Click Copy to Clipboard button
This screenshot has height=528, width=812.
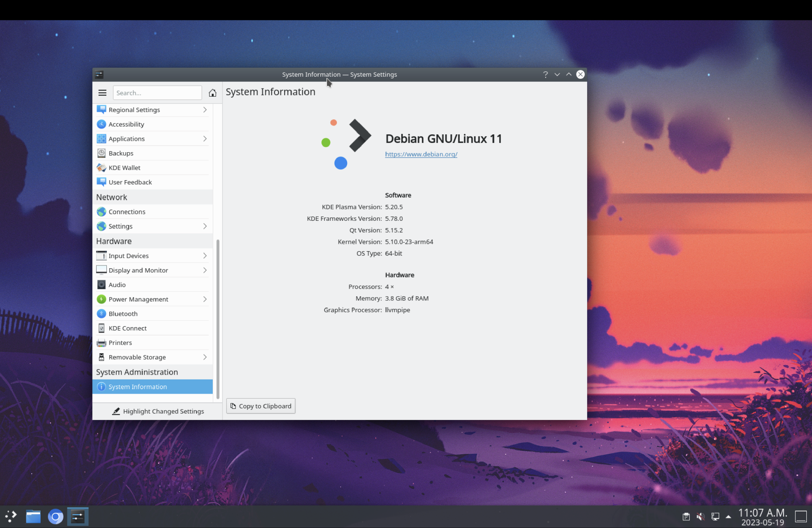click(261, 406)
